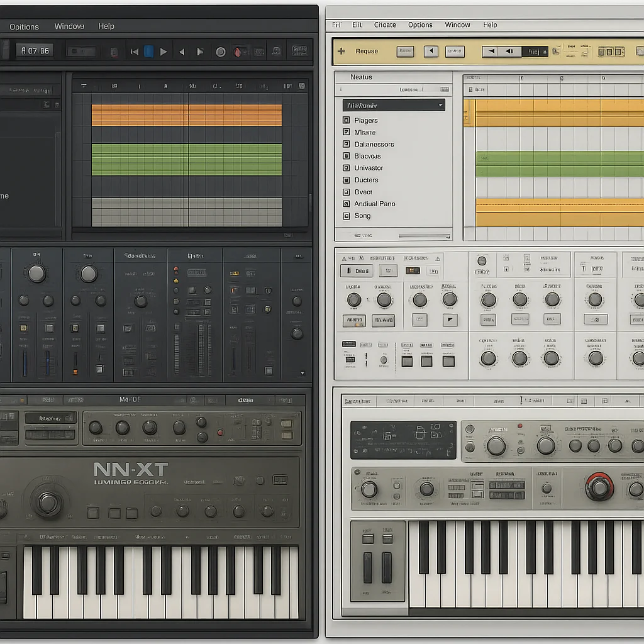Tick the Andiual Pano checkbox
This screenshot has height=644, width=644.
[346, 204]
